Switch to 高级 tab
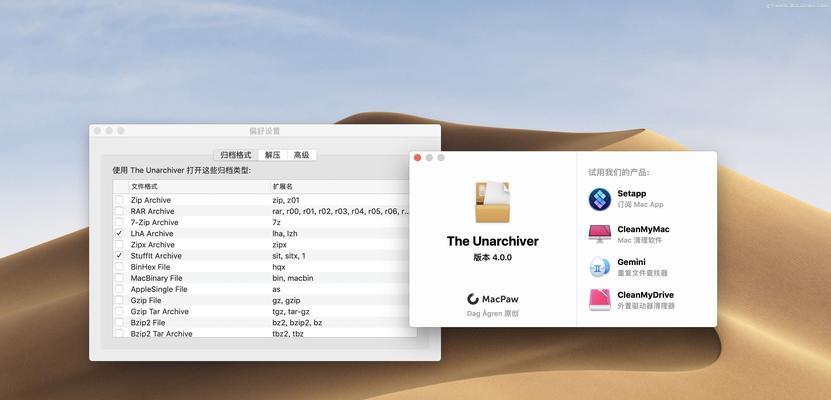831x400 pixels. 302,155
